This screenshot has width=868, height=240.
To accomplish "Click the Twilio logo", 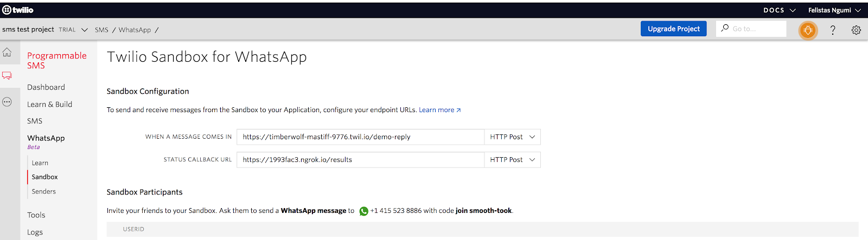I will (18, 10).
